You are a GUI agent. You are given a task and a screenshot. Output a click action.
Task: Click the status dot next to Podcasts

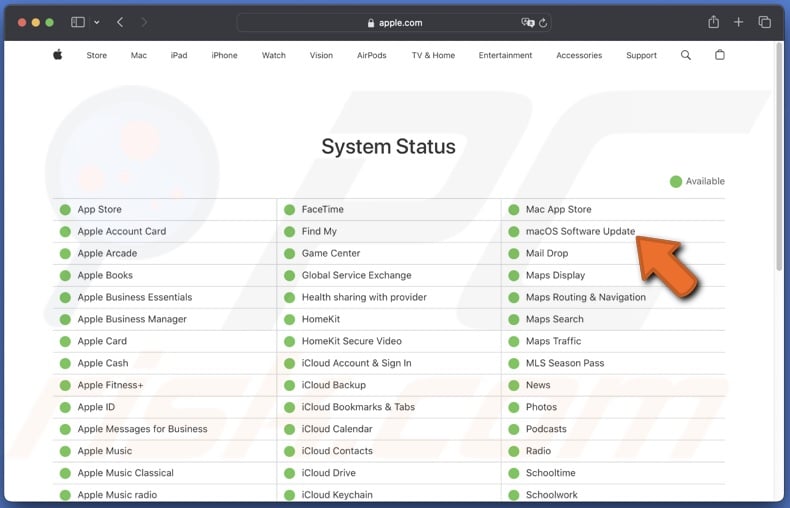click(x=513, y=429)
